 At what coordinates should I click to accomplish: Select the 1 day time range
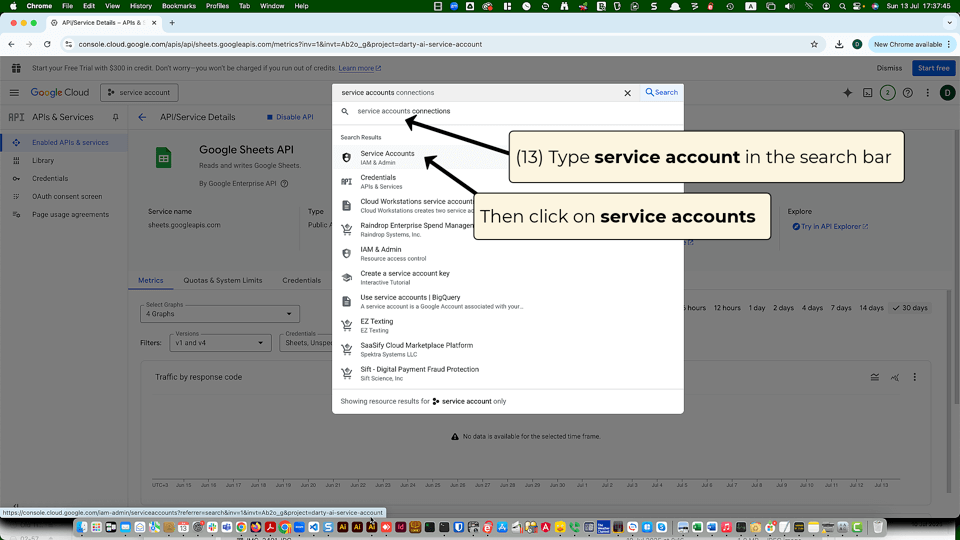[x=757, y=308]
